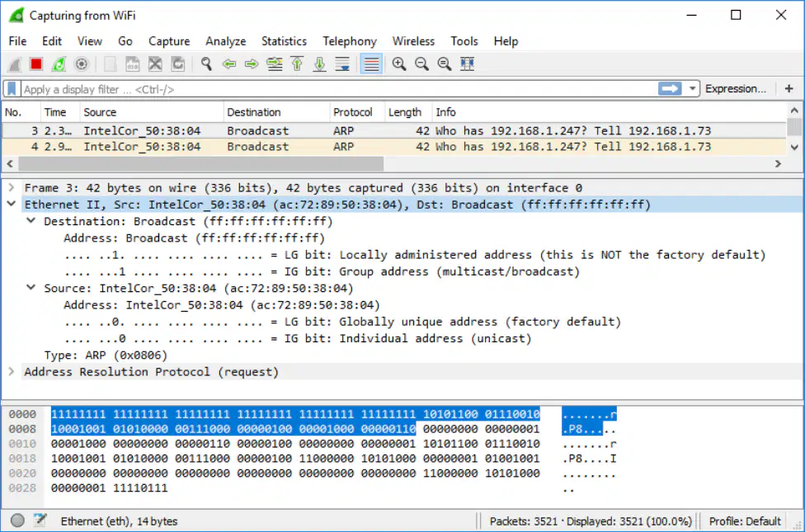
Task: Jump to the last packet
Action: [x=320, y=64]
